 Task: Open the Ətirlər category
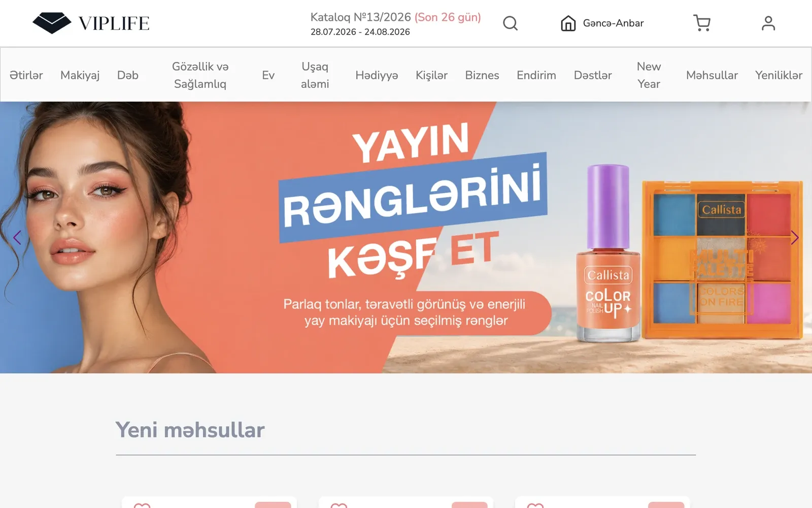[x=26, y=75]
